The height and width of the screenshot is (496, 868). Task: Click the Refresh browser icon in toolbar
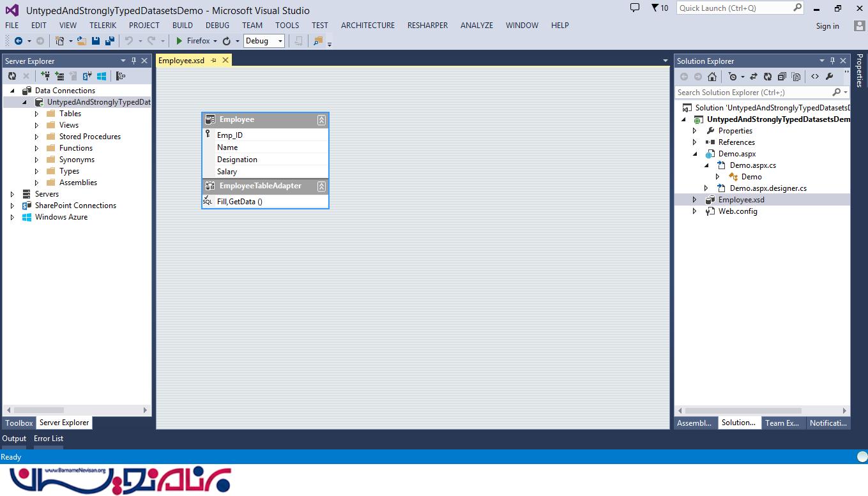click(x=227, y=41)
